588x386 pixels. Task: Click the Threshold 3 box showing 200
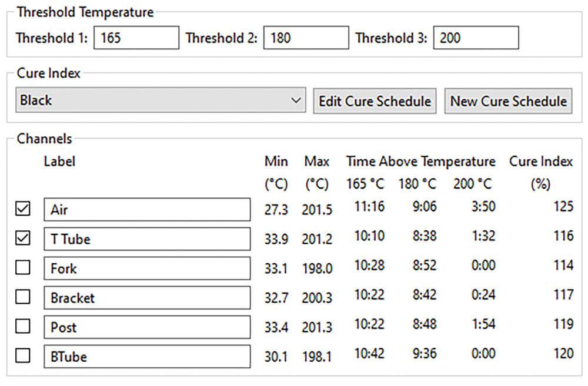click(x=476, y=38)
